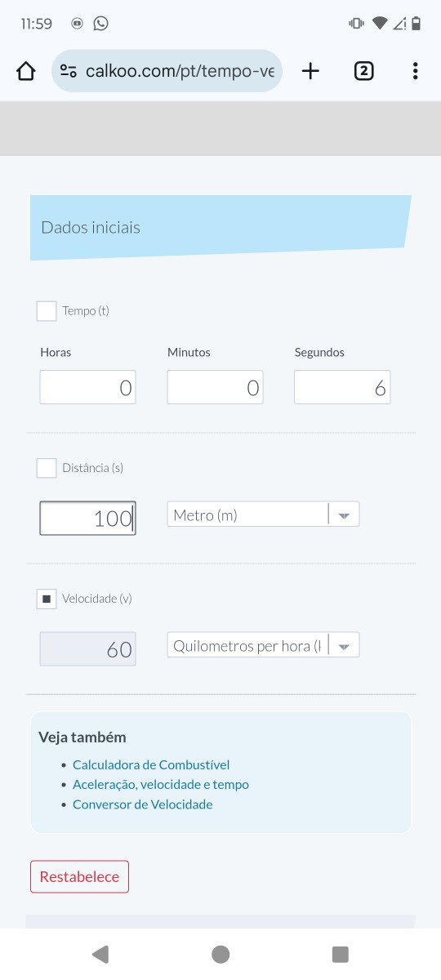Open the Conversor de Velocidade link
The height and width of the screenshot is (980, 441).
pyautogui.click(x=143, y=804)
